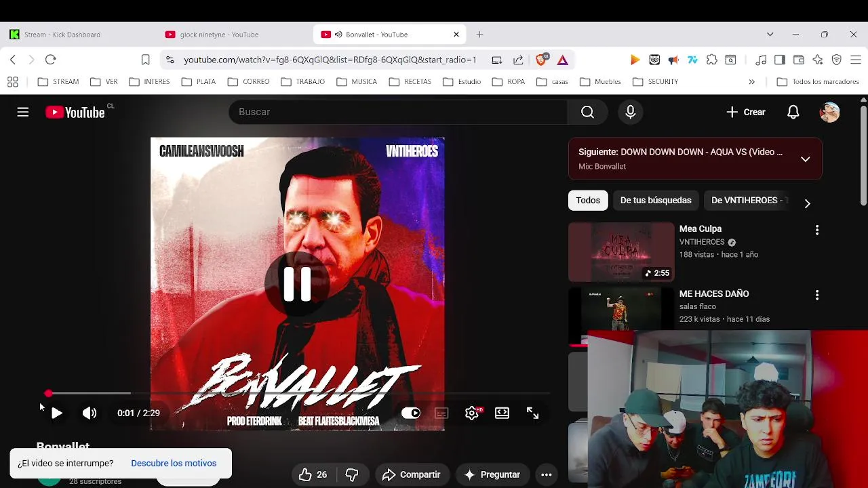The width and height of the screenshot is (868, 488).
Task: Open options menu for Mea Culpa video
Action: pos(817,230)
